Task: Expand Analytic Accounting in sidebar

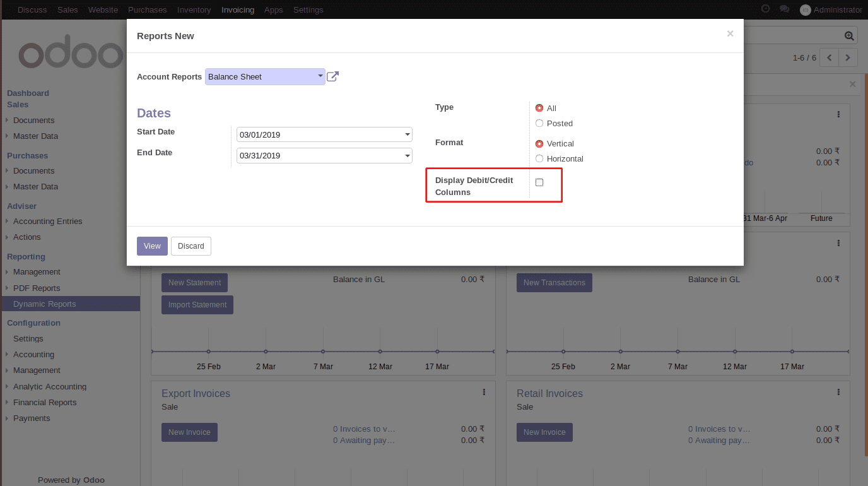Action: 49,386
